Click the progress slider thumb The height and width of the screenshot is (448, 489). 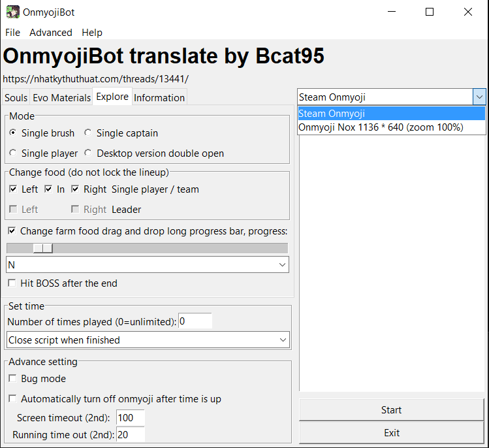[43, 248]
